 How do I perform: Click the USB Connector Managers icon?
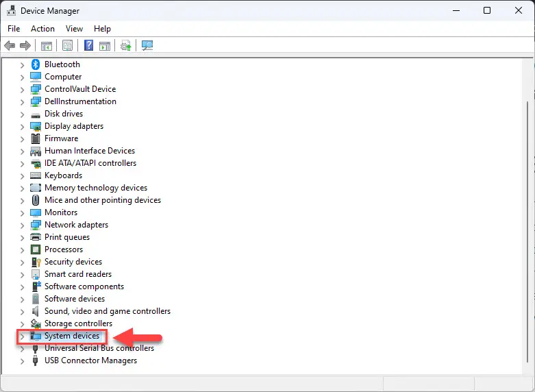35,360
